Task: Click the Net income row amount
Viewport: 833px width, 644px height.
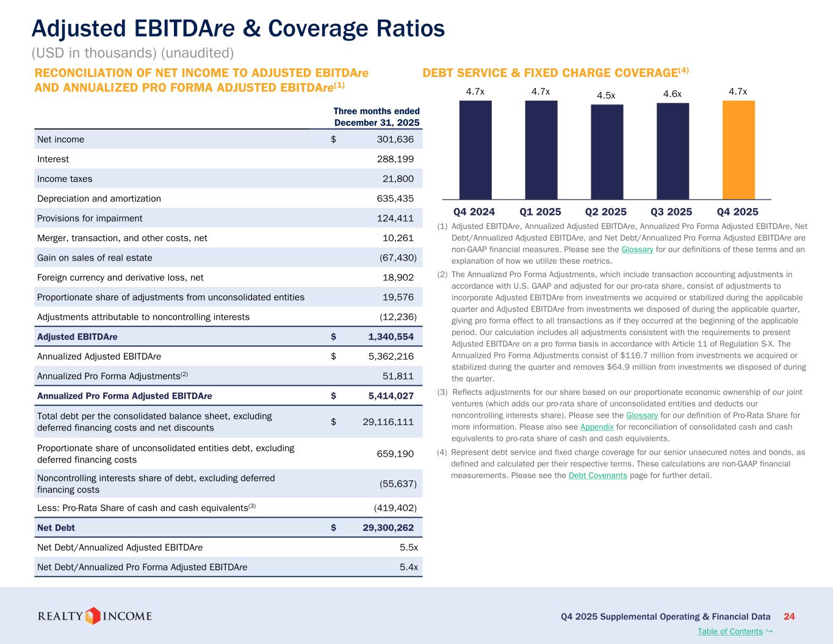Action: click(395, 139)
